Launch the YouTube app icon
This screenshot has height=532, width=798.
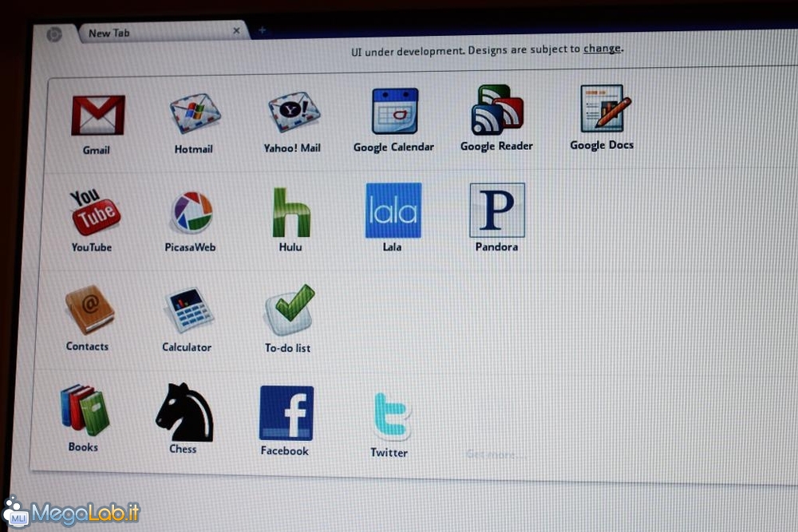(x=95, y=212)
